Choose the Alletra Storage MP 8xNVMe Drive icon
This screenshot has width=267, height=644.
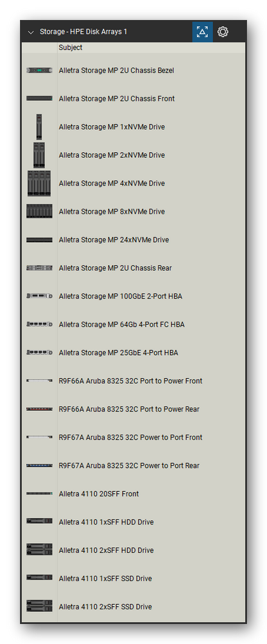point(39,211)
